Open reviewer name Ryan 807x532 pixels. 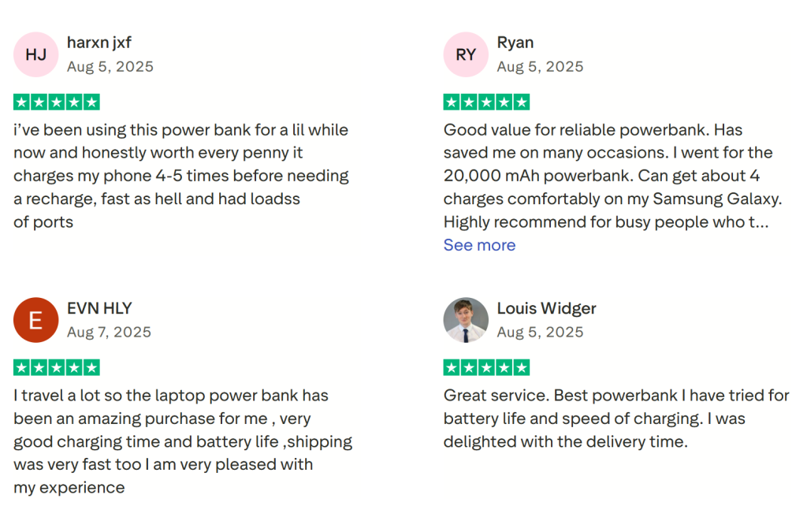(x=515, y=43)
